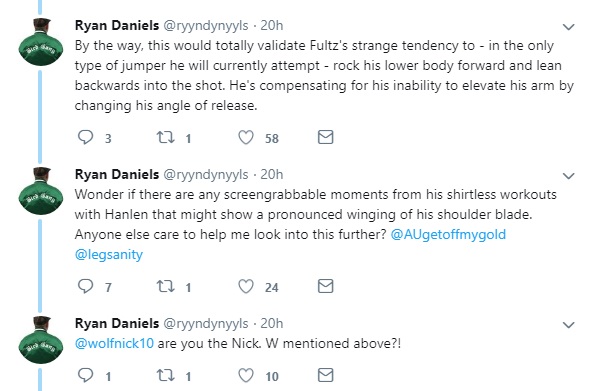The height and width of the screenshot is (391, 603).
Task: Like the tweet with 58 likes
Action: click(x=246, y=137)
